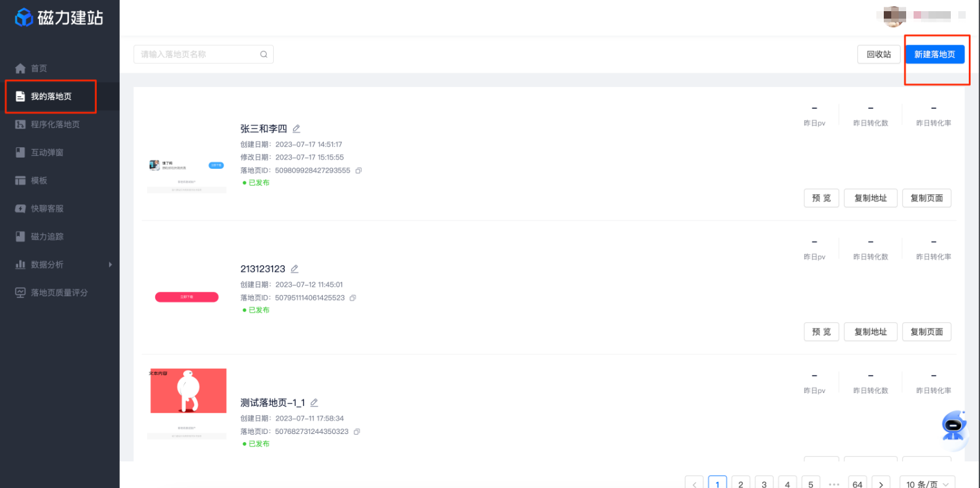
Task: Select 快聊客服 from the sidebar
Action: (x=47, y=209)
